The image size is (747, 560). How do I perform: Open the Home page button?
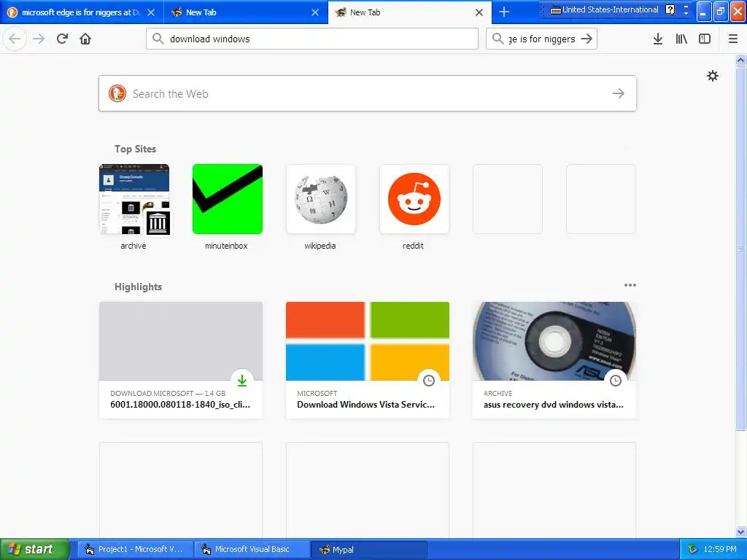click(85, 39)
